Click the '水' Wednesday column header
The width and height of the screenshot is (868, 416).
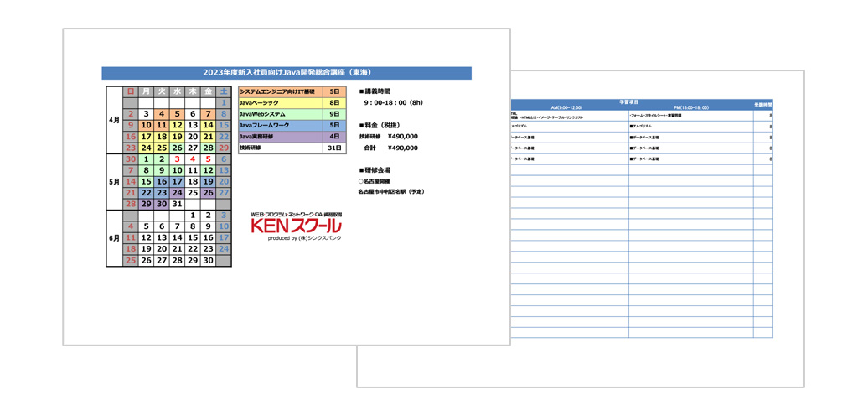(x=177, y=91)
